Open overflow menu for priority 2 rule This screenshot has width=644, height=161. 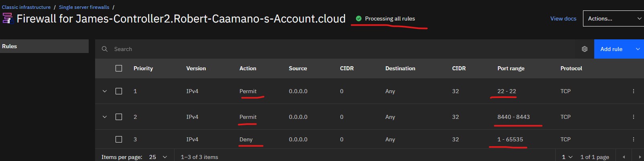[x=634, y=117]
